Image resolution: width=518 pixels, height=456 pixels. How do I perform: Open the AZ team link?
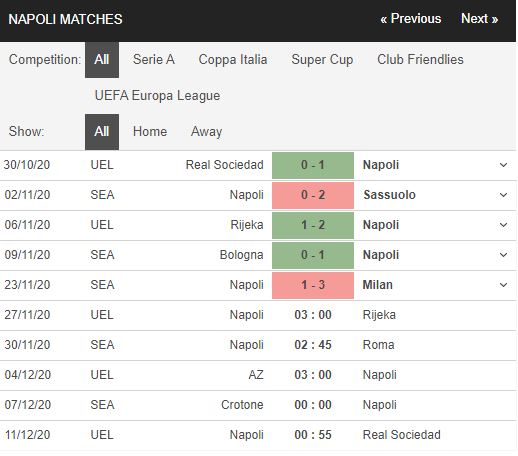coord(256,375)
